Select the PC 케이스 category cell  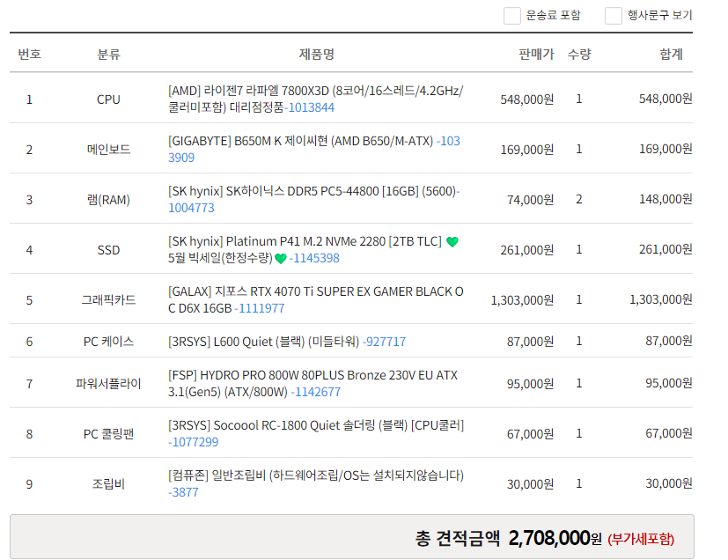(x=108, y=342)
